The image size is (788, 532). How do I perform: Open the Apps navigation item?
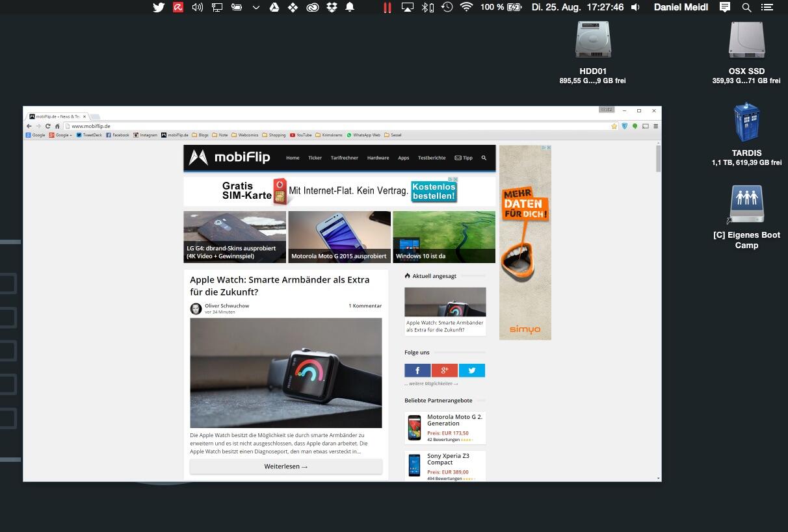[x=403, y=158]
